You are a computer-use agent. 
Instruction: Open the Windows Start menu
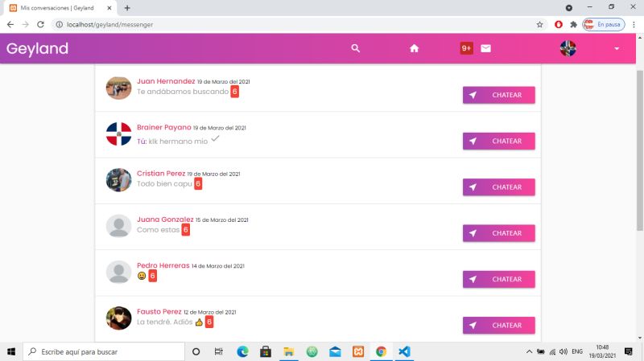click(x=11, y=351)
